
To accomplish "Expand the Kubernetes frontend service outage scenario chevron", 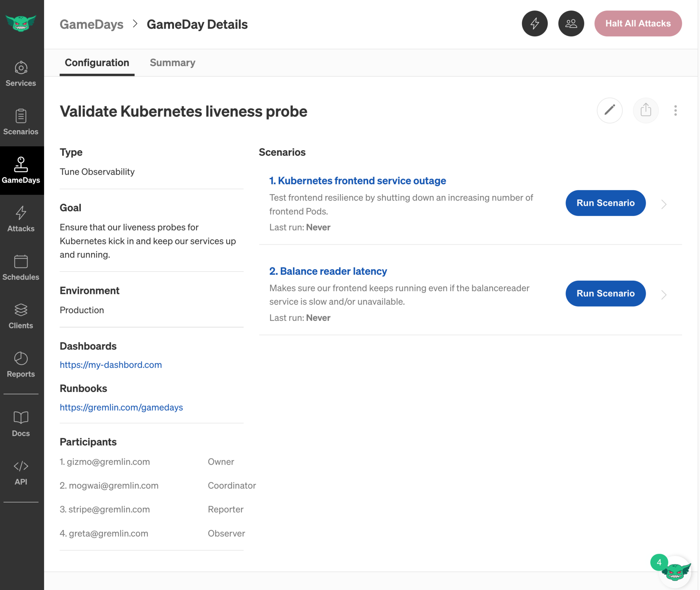I will tap(664, 204).
